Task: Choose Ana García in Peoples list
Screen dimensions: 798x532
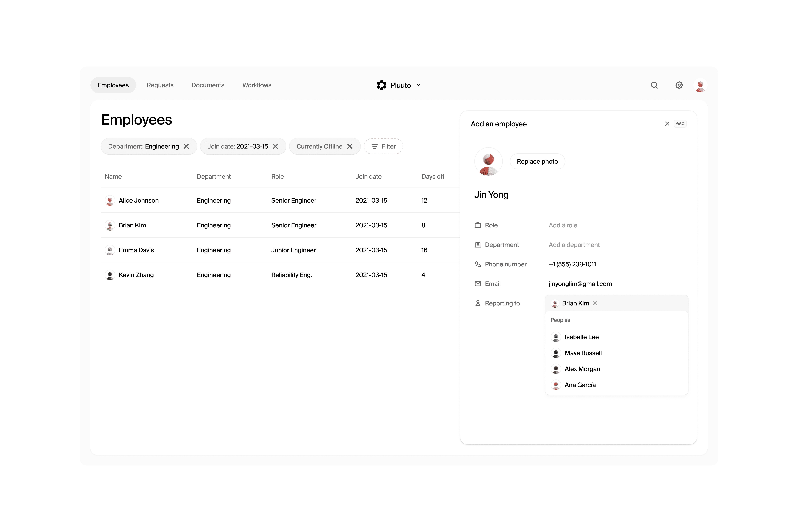Action: tap(580, 385)
